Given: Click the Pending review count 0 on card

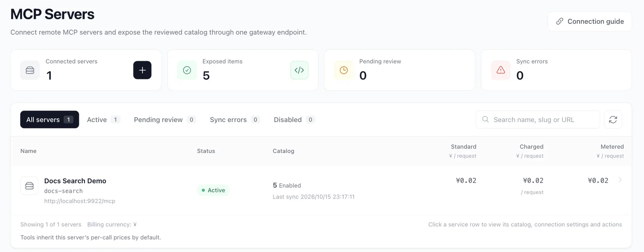Looking at the screenshot, I should point(363,75).
